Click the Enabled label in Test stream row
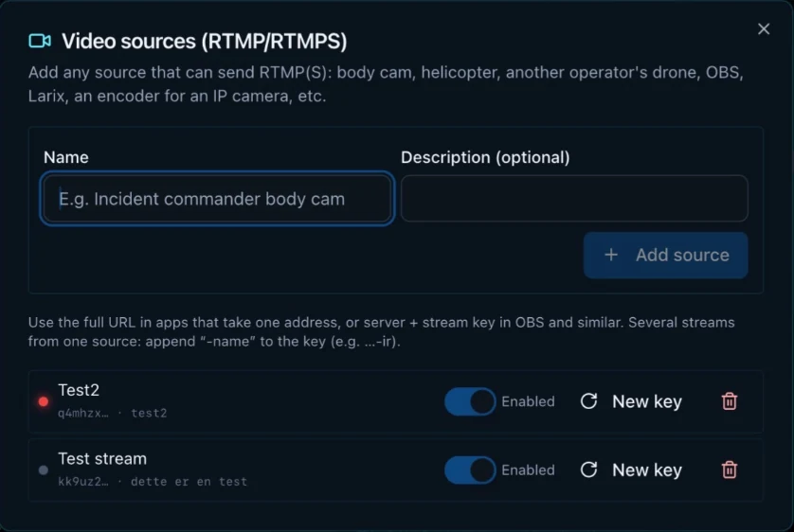This screenshot has width=794, height=532. (528, 470)
